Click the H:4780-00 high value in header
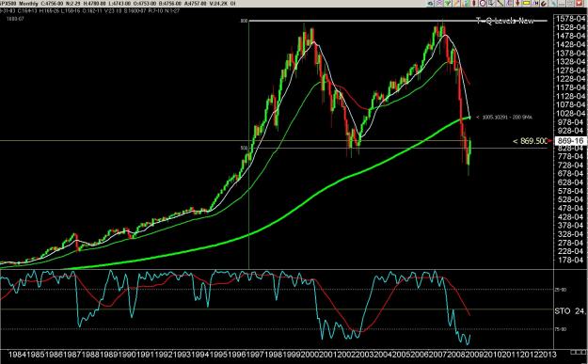 click(x=95, y=4)
